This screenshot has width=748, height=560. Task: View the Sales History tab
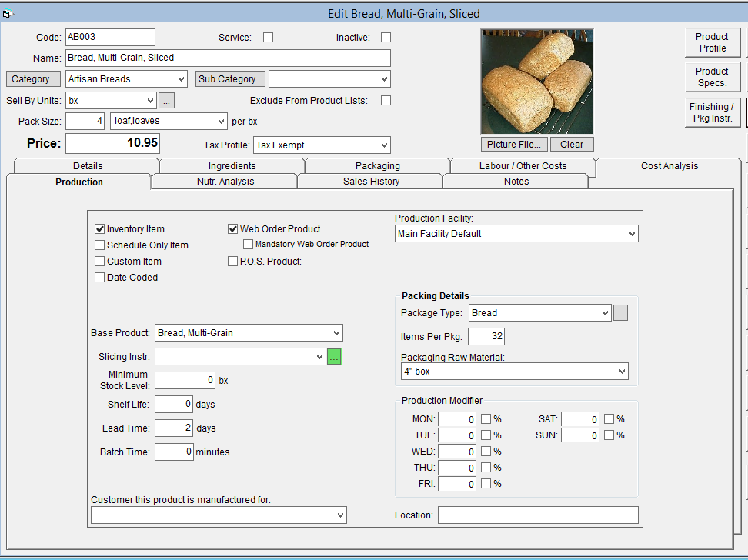pyautogui.click(x=371, y=182)
